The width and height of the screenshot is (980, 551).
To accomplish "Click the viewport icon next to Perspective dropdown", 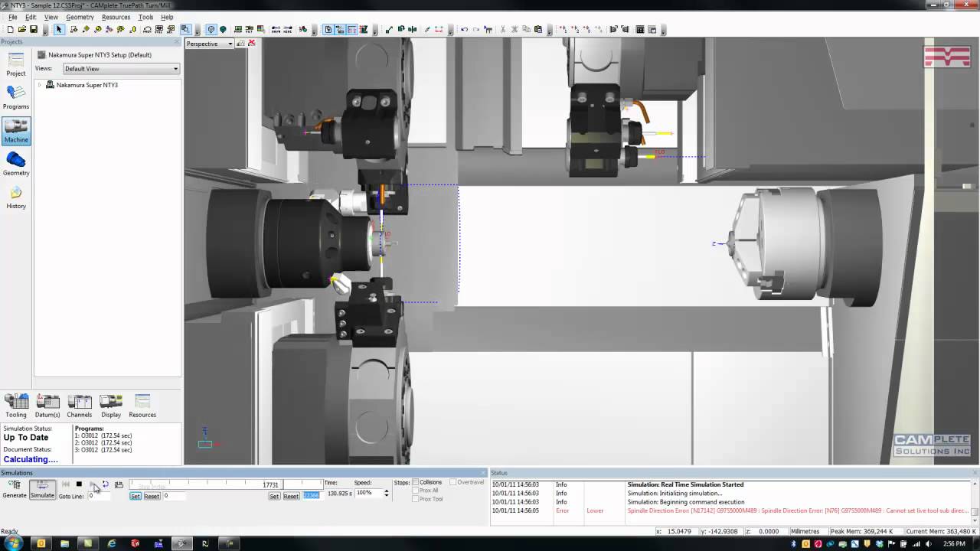I will [240, 44].
